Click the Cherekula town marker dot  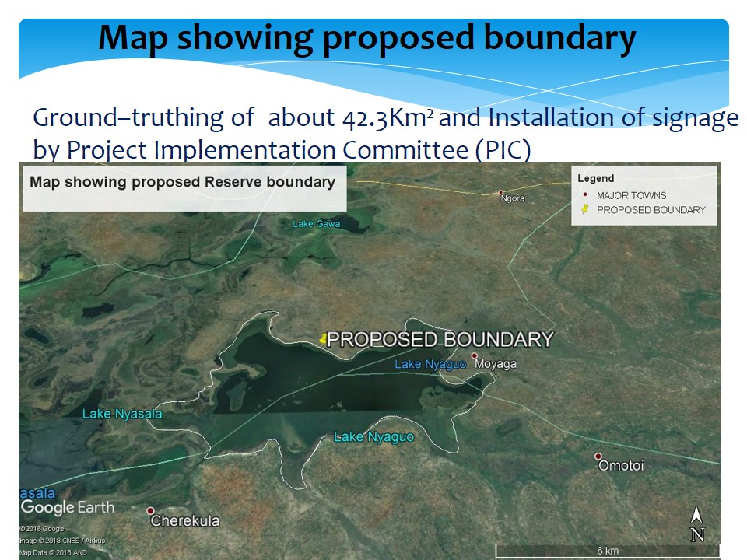pos(150,511)
